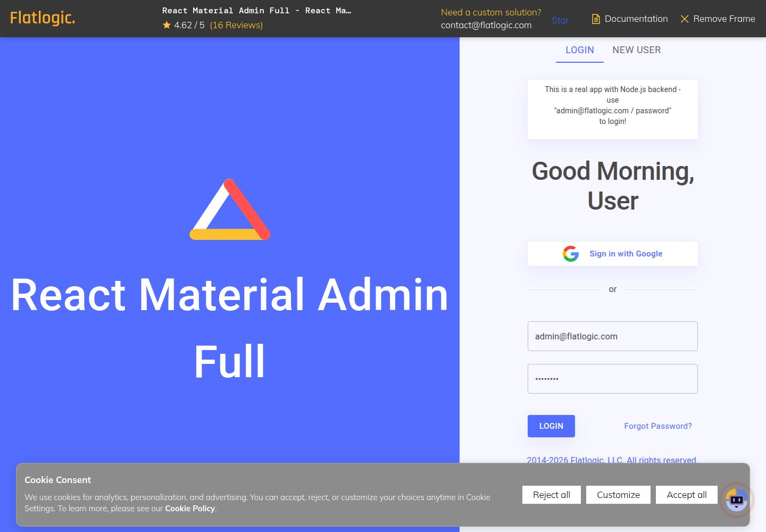Open the Documentation link
Screen dimensions: 766x532
[x=636, y=19]
